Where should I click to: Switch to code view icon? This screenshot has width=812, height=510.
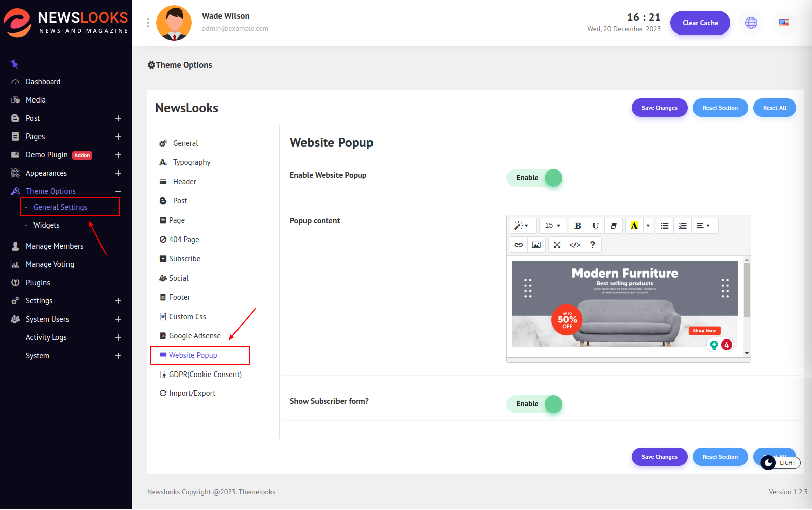(574, 245)
